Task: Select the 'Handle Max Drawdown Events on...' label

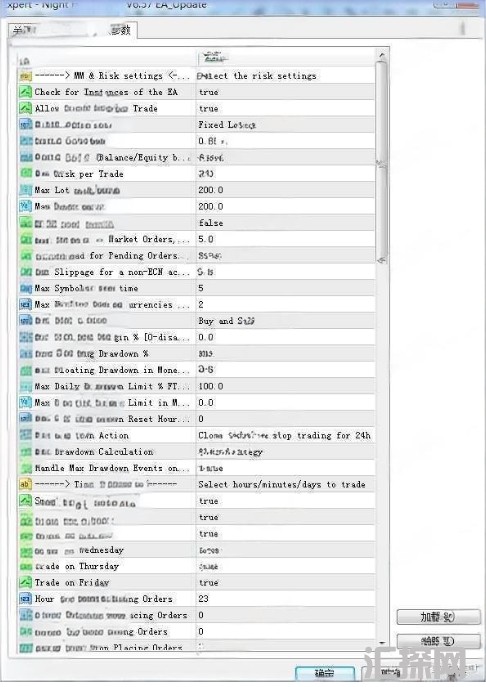Action: coord(112,468)
